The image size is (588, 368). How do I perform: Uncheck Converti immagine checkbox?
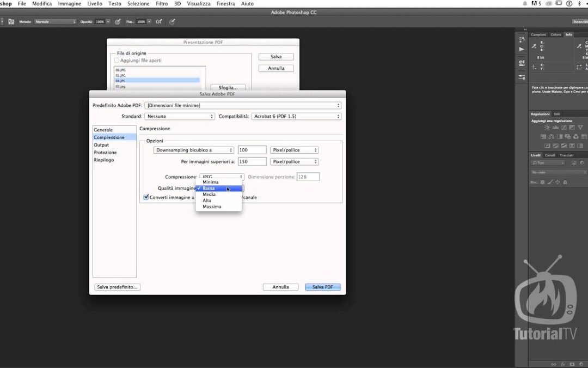[x=146, y=197]
